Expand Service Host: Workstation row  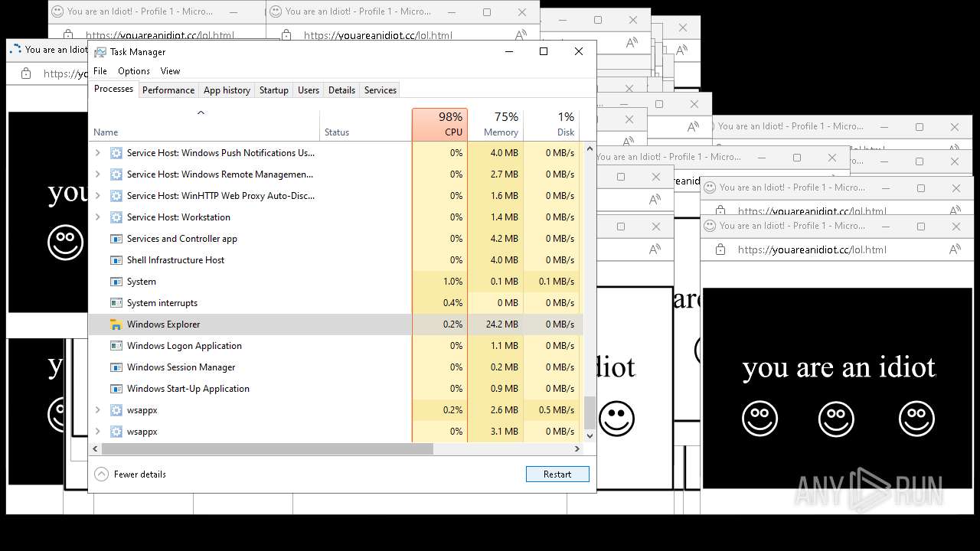click(x=97, y=217)
